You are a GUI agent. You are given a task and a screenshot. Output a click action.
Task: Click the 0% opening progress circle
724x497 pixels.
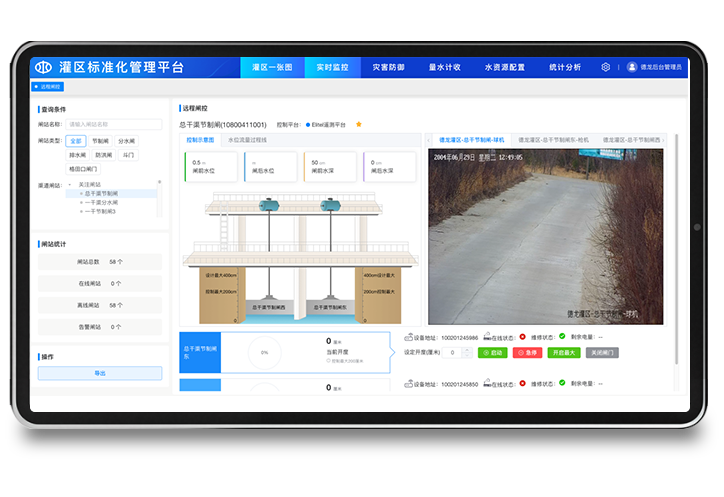264,352
